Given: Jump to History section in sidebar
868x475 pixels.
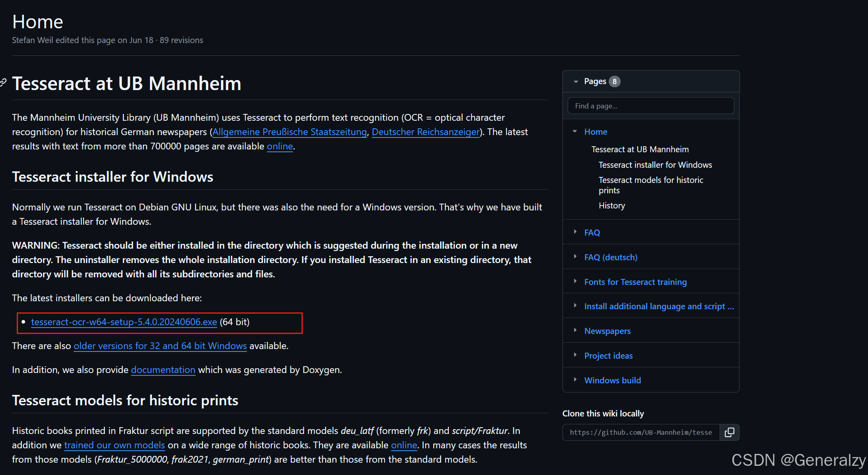Looking at the screenshot, I should 612,206.
